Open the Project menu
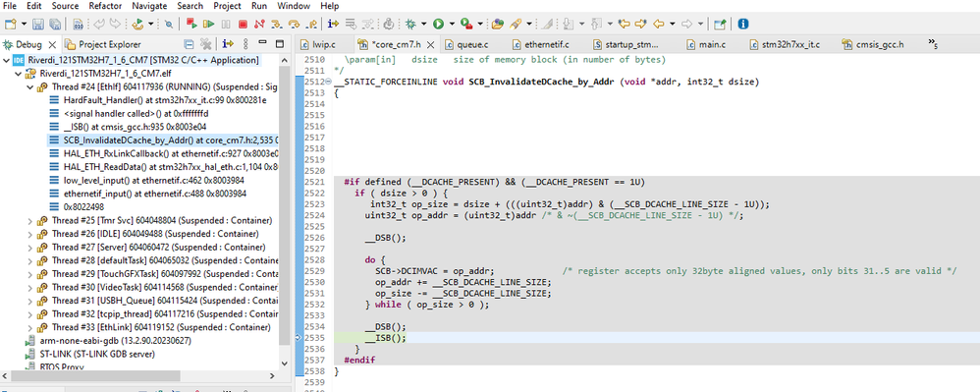 227,6
